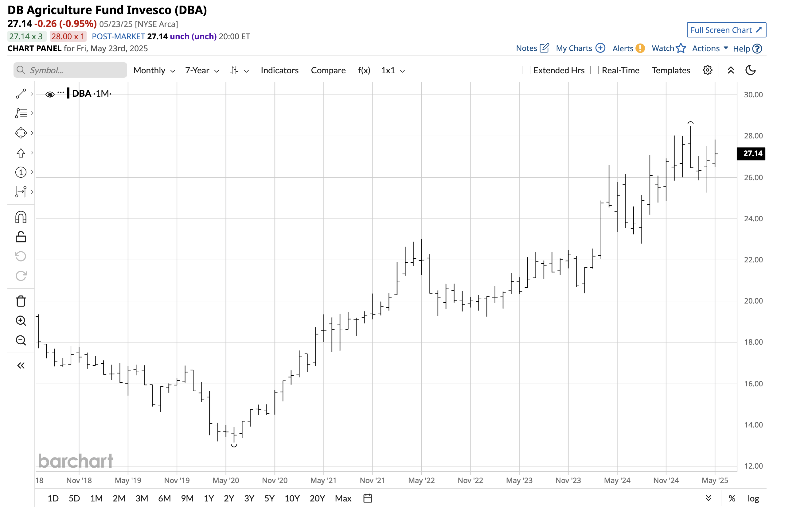The width and height of the screenshot is (812, 526).
Task: Open the Indicators menu
Action: coord(279,70)
